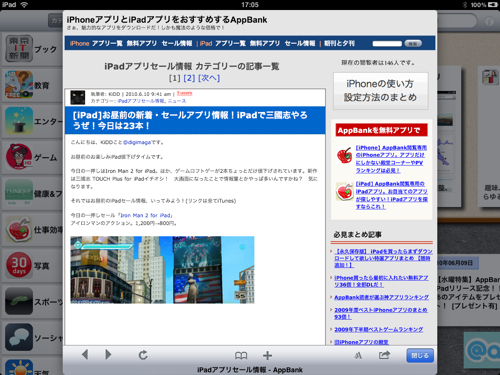Open the iPadアプリセール情報 category link

pos(141,101)
